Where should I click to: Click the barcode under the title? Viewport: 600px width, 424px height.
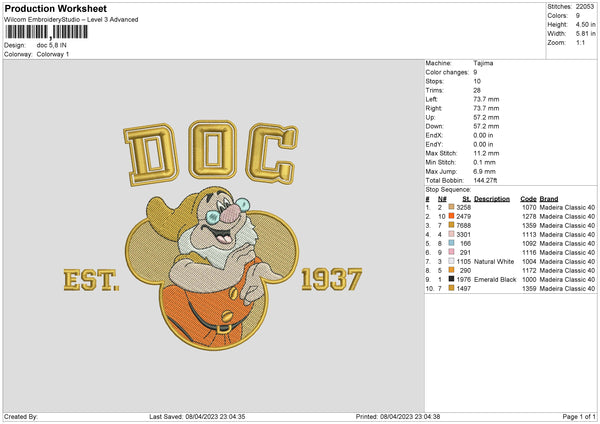46,32
